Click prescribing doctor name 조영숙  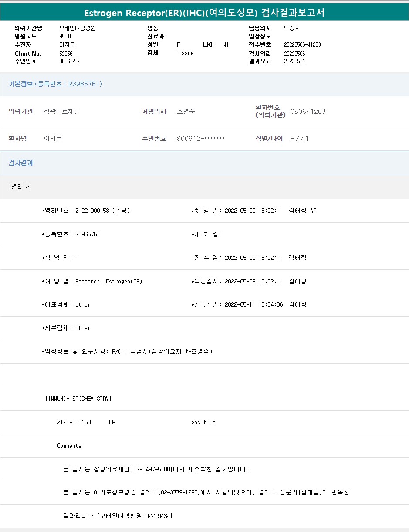pyautogui.click(x=186, y=112)
